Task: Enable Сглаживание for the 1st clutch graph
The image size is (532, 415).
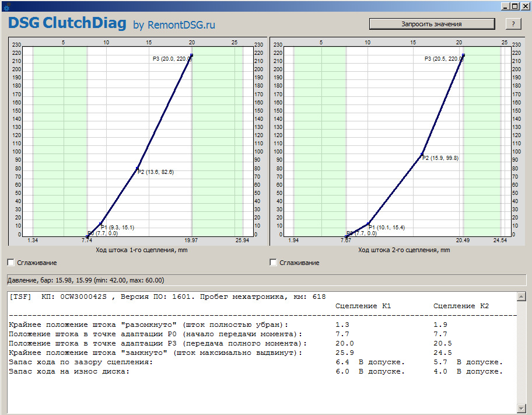Action: click(x=10, y=263)
